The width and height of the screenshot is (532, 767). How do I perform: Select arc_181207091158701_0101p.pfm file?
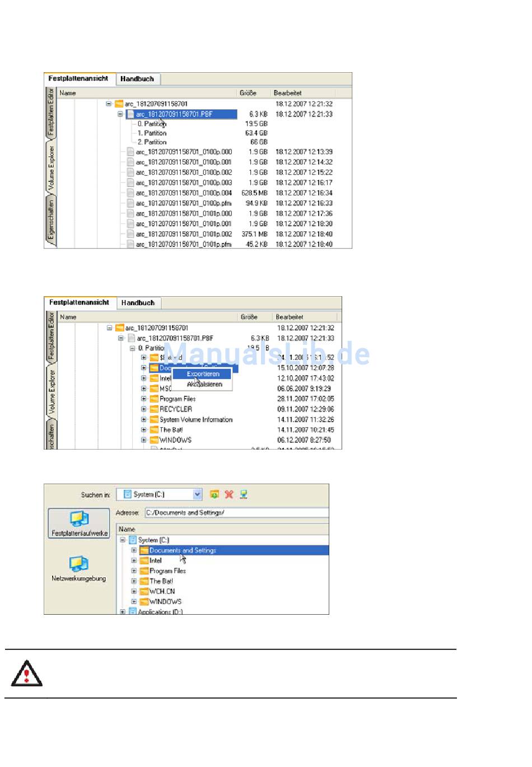point(184,244)
